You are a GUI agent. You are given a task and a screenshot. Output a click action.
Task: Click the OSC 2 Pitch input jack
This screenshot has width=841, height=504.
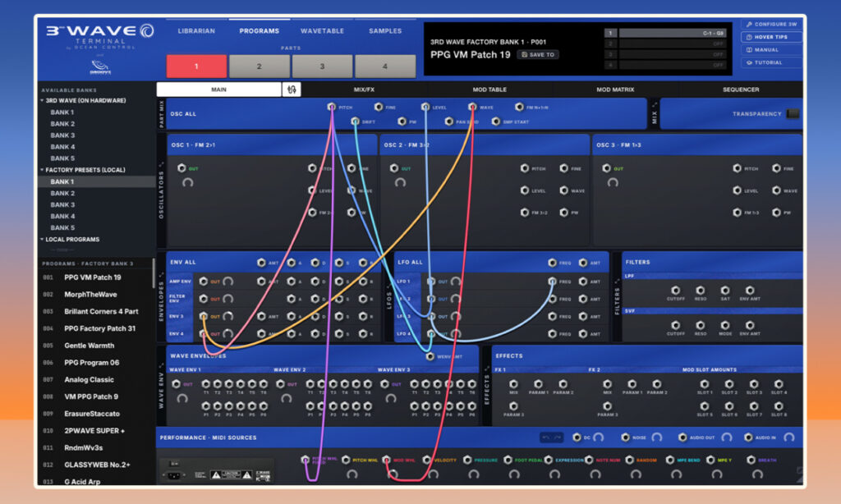[x=525, y=167]
